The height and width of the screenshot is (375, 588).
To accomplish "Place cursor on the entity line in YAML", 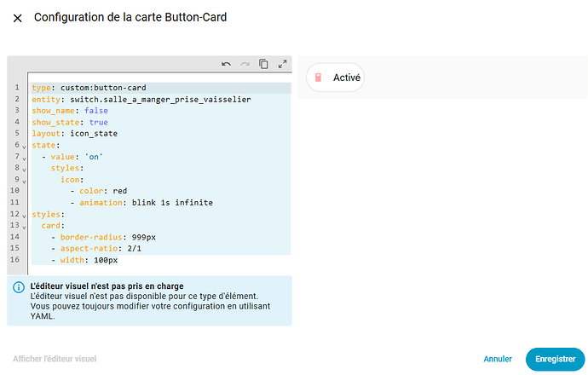I will [141, 100].
